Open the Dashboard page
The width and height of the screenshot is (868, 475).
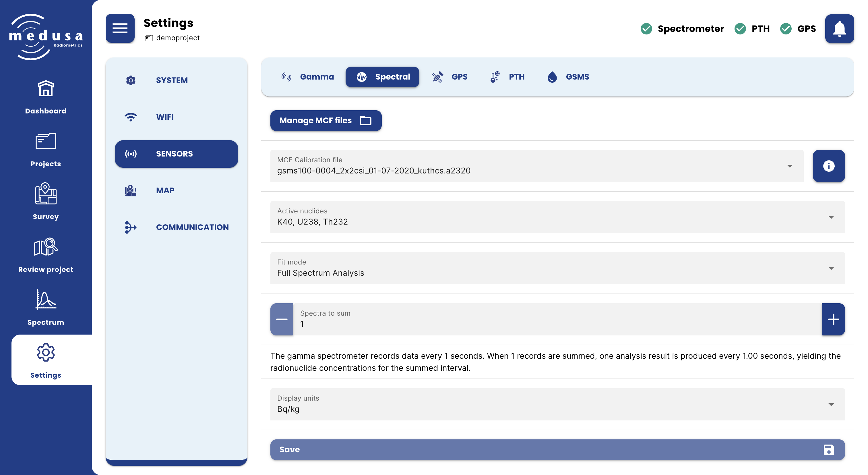pos(45,97)
